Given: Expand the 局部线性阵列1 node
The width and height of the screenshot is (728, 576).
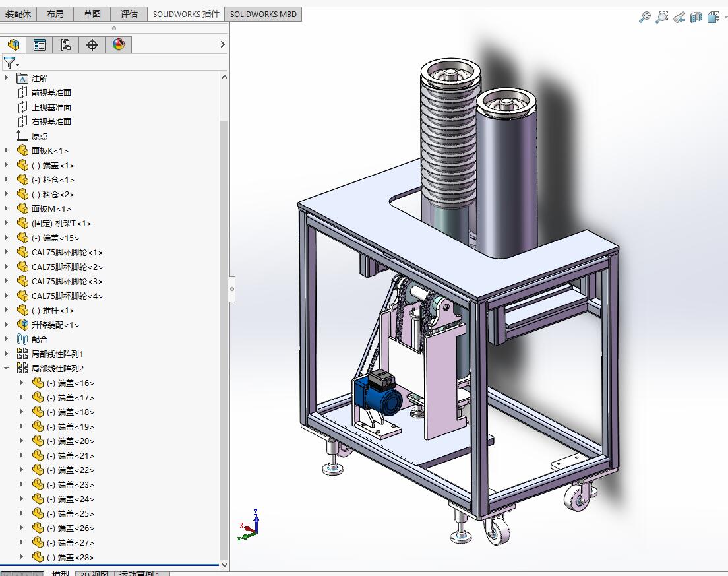Looking at the screenshot, I should click(7, 353).
